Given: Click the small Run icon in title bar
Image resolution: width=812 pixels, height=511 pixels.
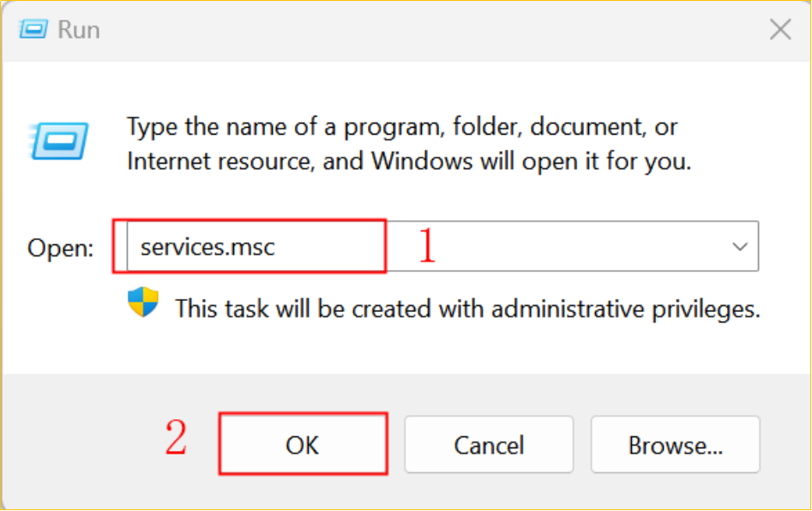Looking at the screenshot, I should (x=33, y=29).
